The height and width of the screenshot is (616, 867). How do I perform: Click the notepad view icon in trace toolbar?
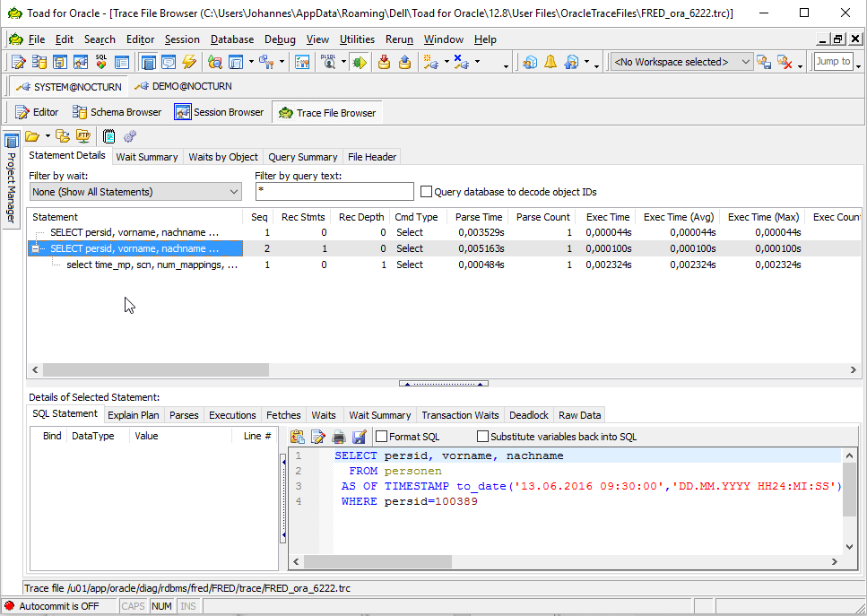(108, 136)
